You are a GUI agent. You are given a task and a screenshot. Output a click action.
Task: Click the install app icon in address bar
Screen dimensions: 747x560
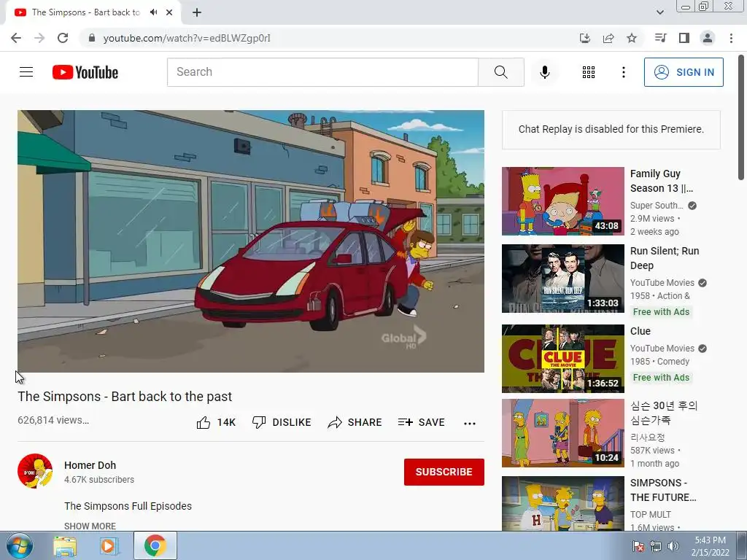coord(584,38)
